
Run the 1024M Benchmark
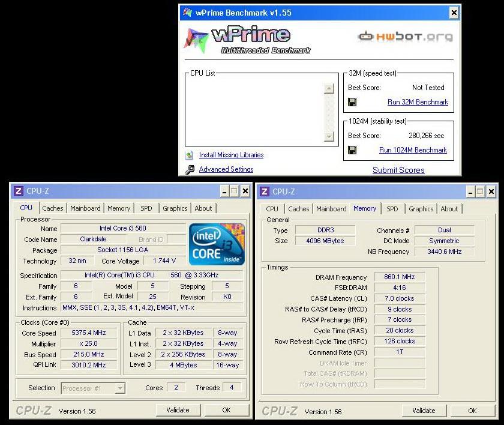click(413, 150)
